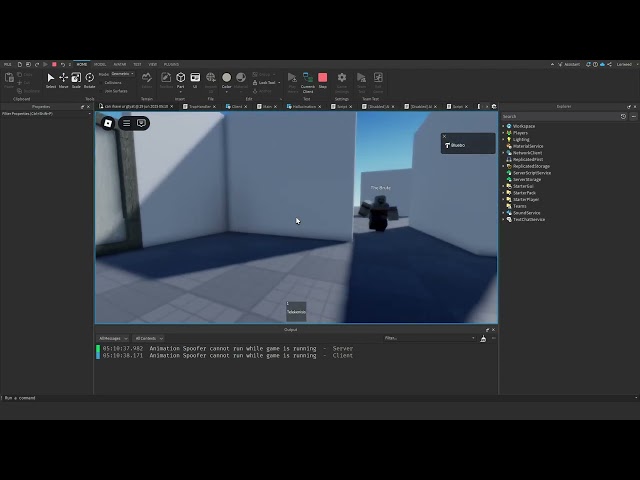Open the Lock Tool dropdown
The width and height of the screenshot is (640, 480).
click(x=279, y=82)
